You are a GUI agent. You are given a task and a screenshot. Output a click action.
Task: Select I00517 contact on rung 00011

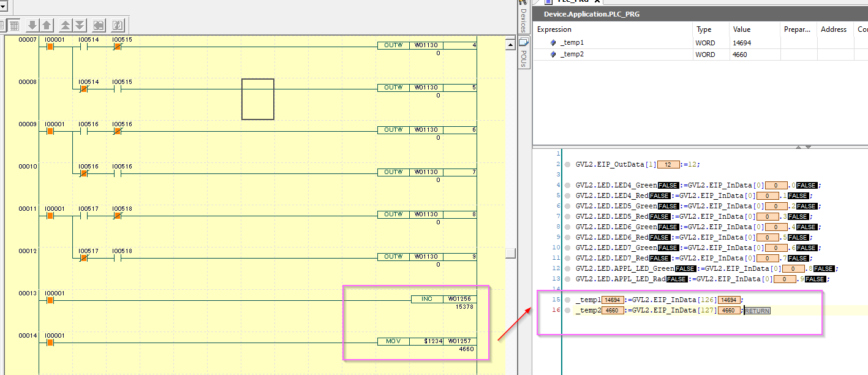click(85, 214)
